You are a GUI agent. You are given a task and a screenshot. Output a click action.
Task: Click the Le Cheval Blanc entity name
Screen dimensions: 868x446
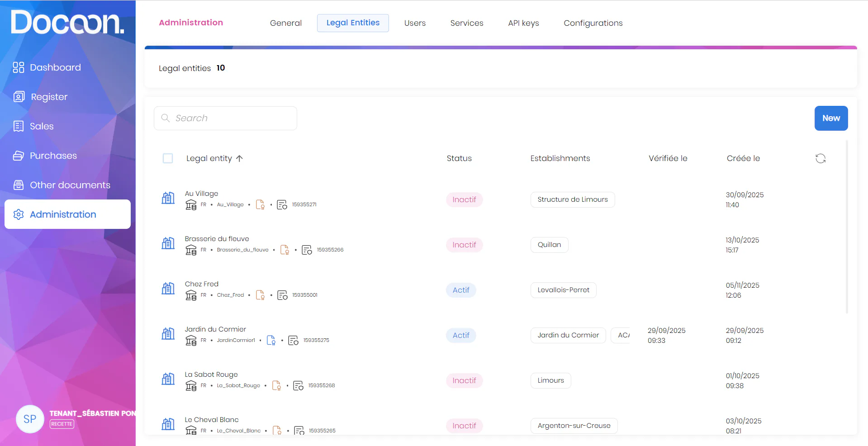tap(212, 420)
